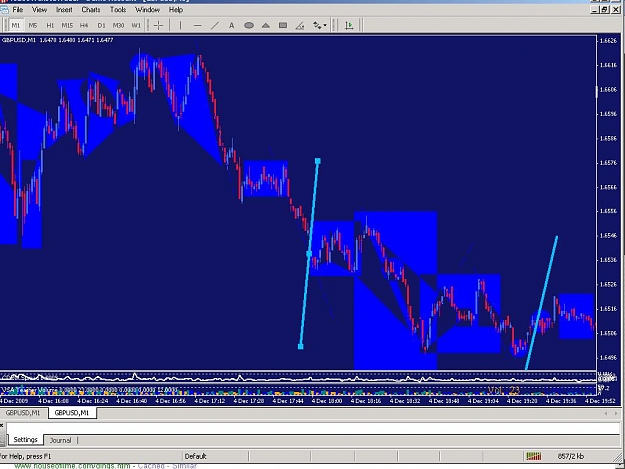Switch chart to M1 timeframe

click(16, 26)
